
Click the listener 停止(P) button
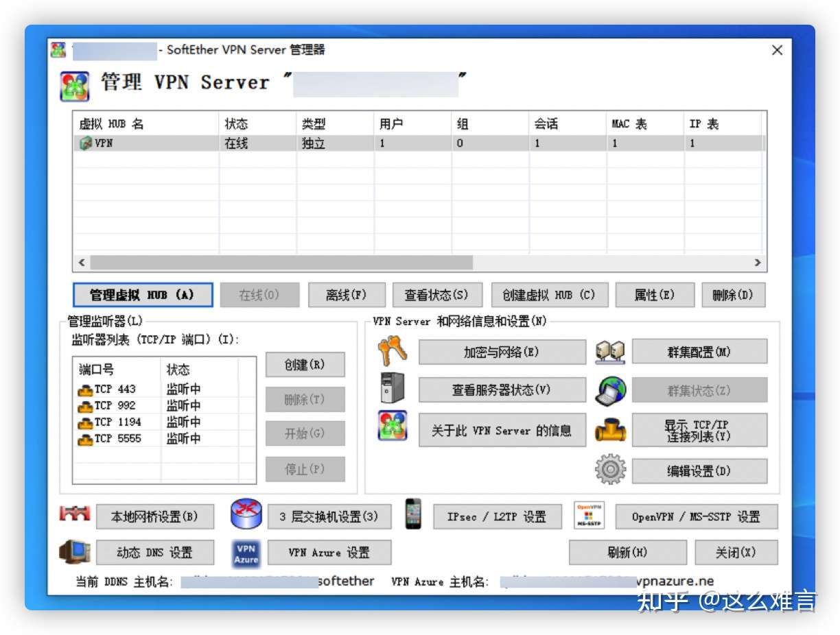click(x=305, y=470)
